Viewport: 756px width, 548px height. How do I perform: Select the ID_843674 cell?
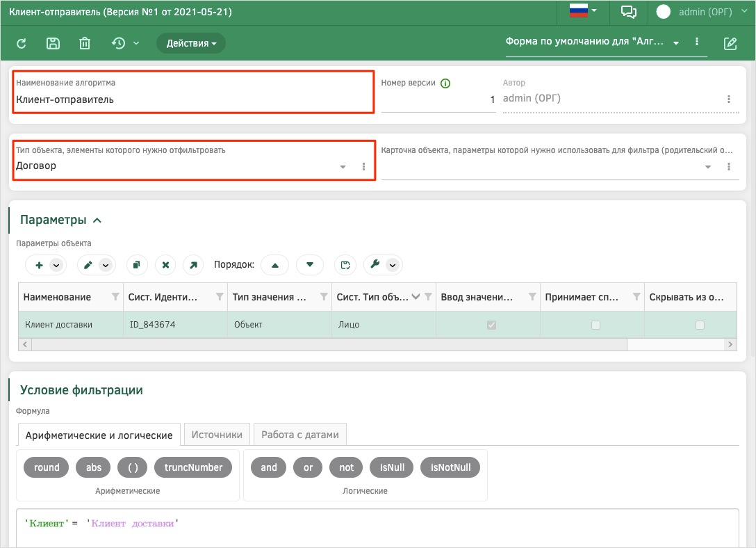(x=175, y=325)
